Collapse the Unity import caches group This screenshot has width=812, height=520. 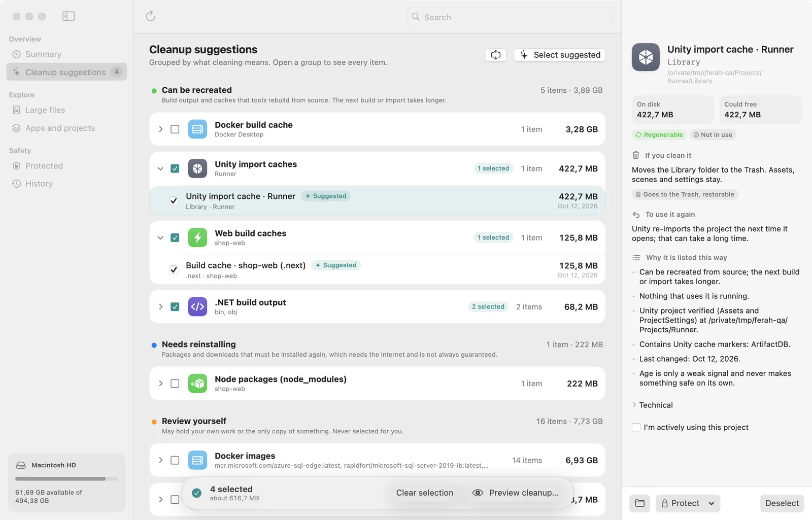[161, 168]
